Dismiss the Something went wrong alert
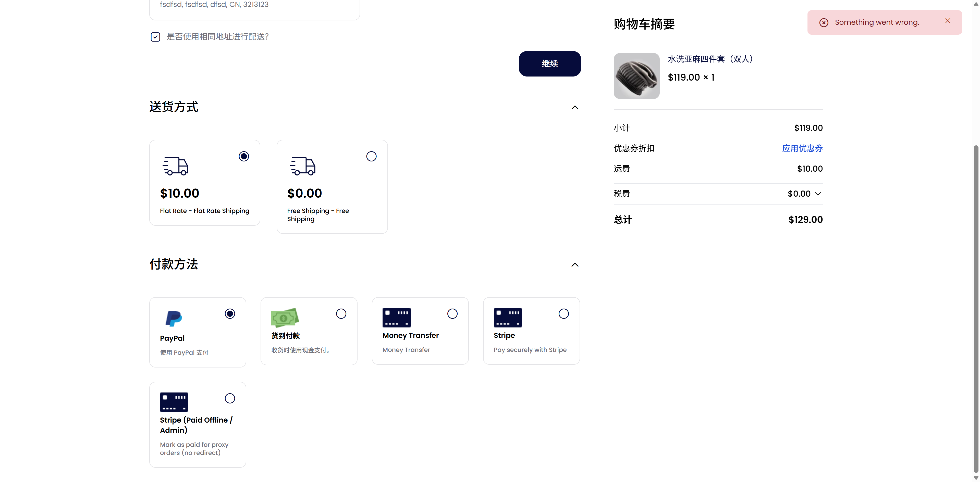 click(x=948, y=21)
